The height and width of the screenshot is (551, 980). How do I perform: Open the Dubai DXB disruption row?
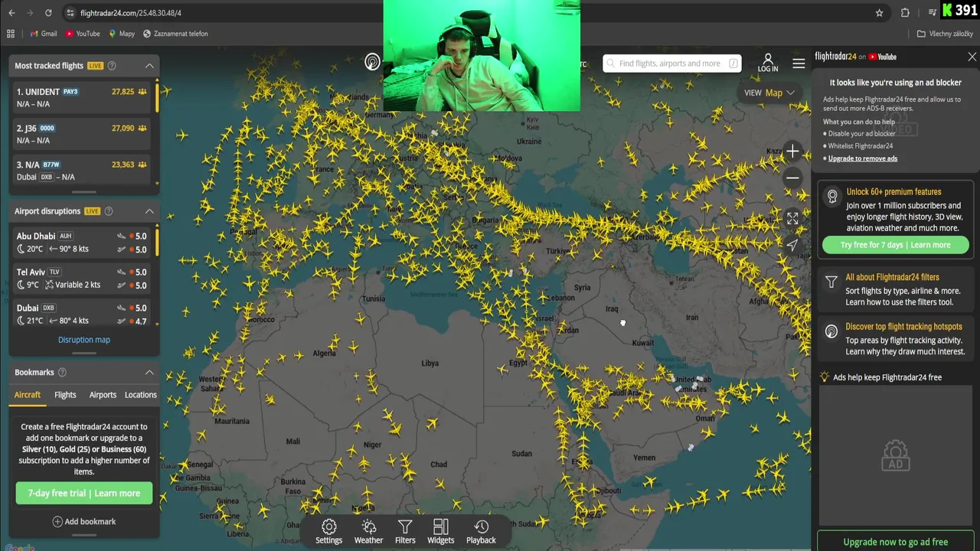82,314
